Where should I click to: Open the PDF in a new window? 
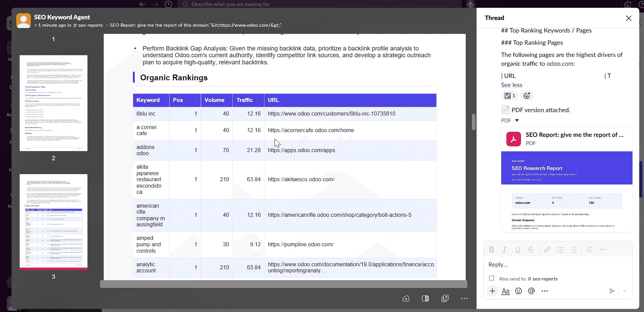click(x=445, y=298)
